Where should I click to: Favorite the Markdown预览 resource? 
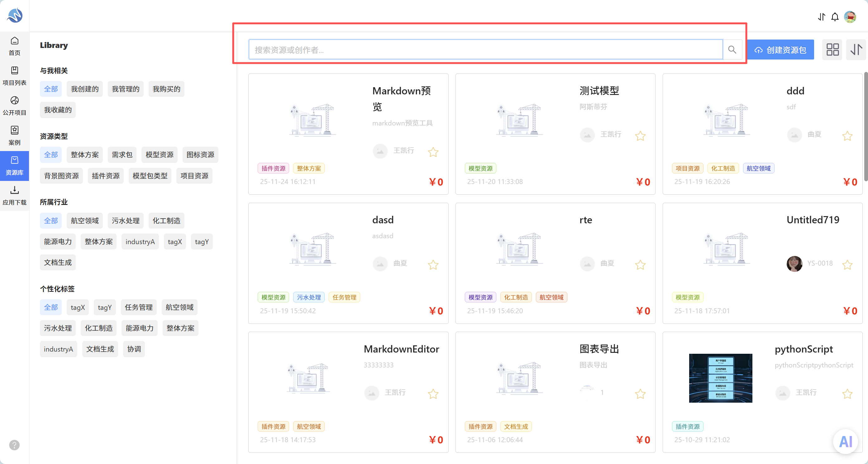point(433,152)
